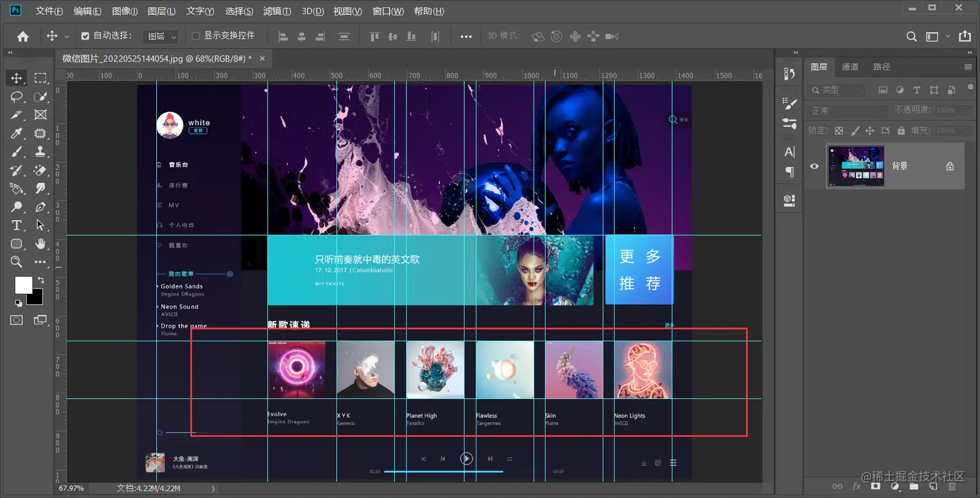Toggle pixel layer filter

(x=883, y=90)
